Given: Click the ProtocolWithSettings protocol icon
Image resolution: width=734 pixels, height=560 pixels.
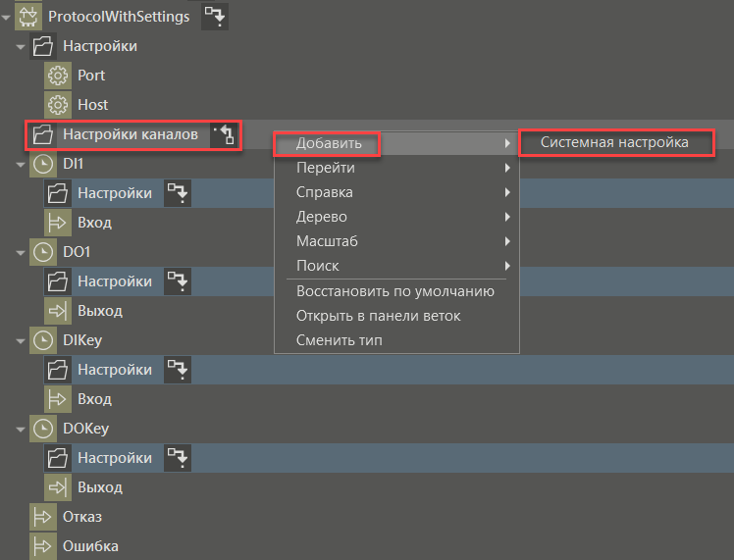Looking at the screenshot, I should 28,17.
